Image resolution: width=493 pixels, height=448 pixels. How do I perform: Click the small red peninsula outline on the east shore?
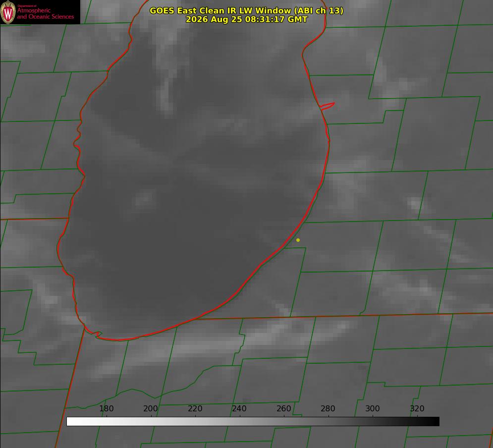coord(327,106)
